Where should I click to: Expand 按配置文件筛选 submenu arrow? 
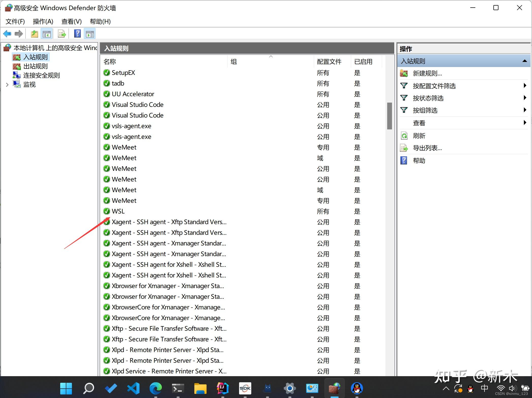pos(525,85)
